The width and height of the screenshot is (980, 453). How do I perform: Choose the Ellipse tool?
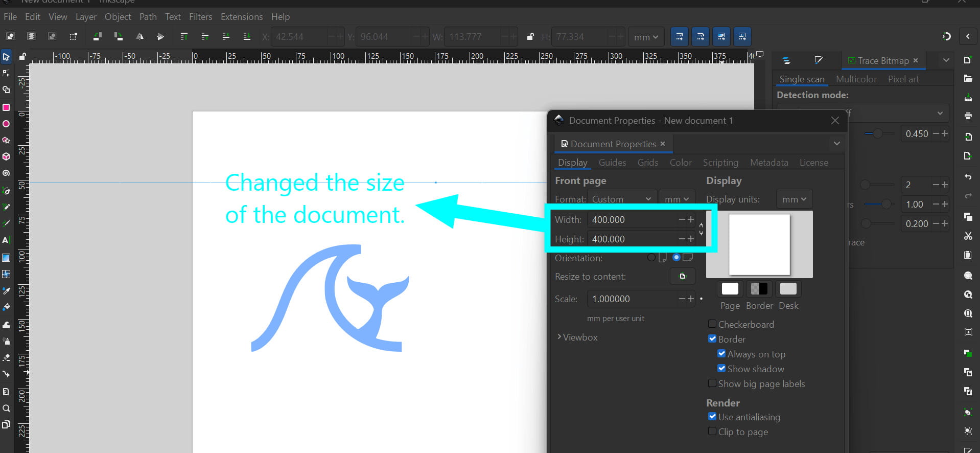[6, 124]
